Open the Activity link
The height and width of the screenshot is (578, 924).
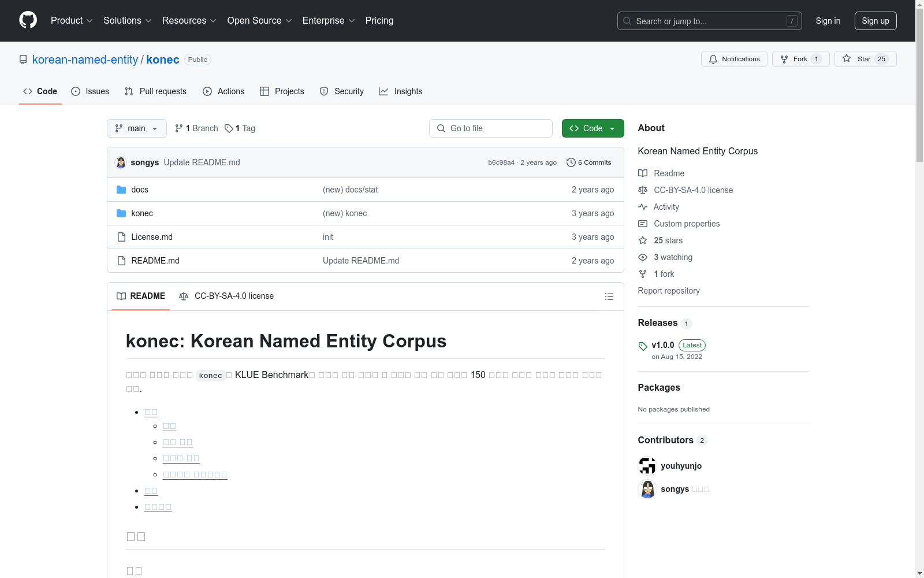pos(659,207)
